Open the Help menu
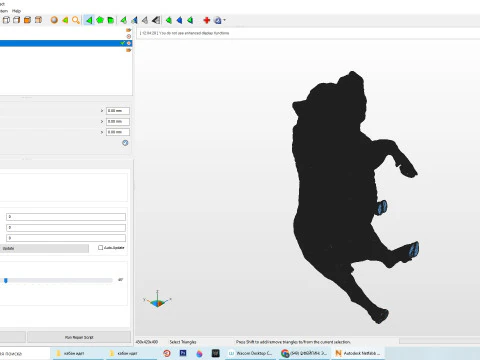This screenshot has height=360, width=480. (x=16, y=11)
